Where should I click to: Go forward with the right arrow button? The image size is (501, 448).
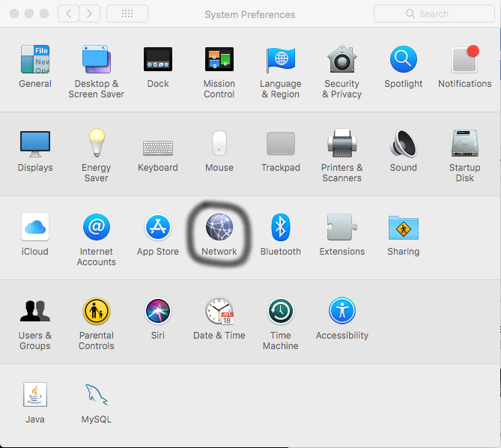89,13
